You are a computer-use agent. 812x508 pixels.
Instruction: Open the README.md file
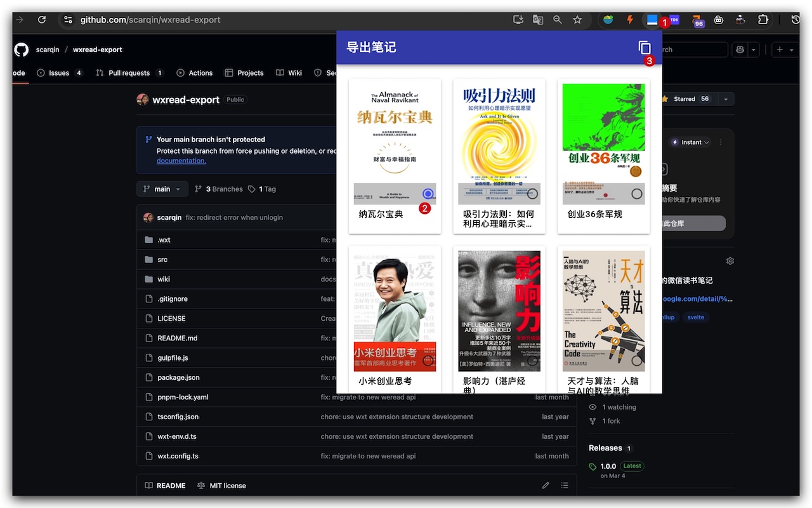[x=177, y=338]
